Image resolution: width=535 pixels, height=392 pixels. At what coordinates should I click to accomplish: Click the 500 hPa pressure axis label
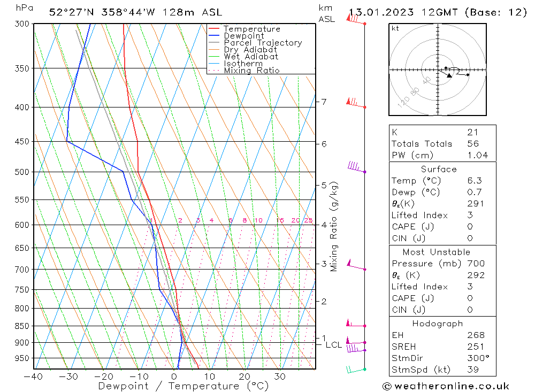[22, 172]
